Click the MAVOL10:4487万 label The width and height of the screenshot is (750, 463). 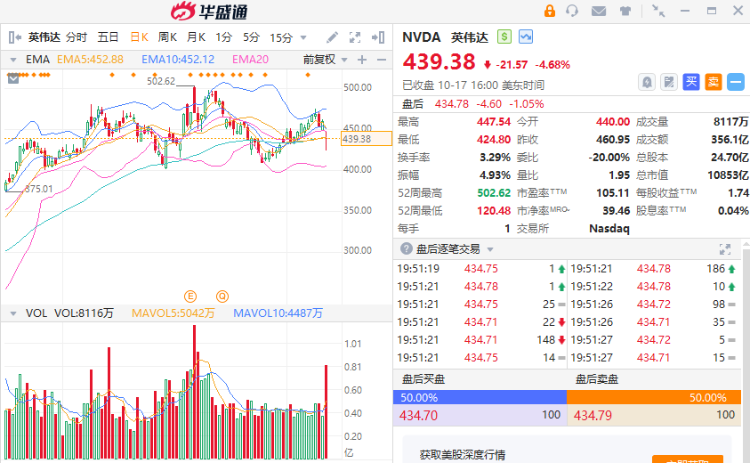click(278, 314)
